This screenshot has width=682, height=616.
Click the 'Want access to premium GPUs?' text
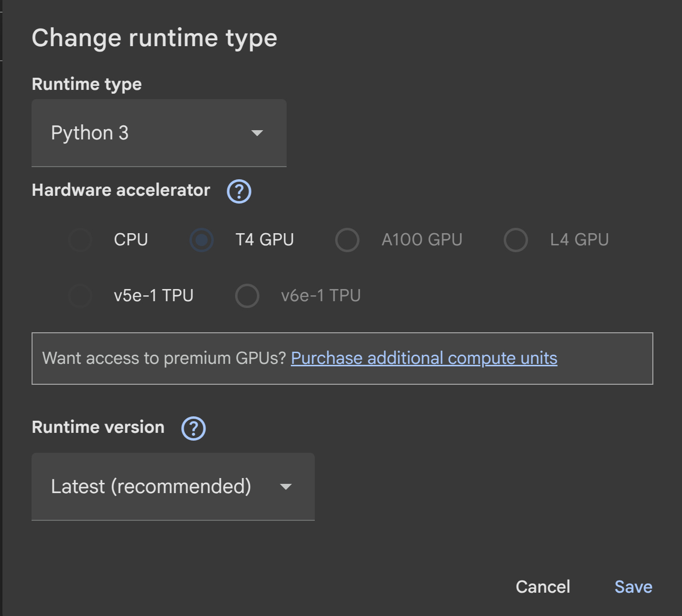[164, 359]
